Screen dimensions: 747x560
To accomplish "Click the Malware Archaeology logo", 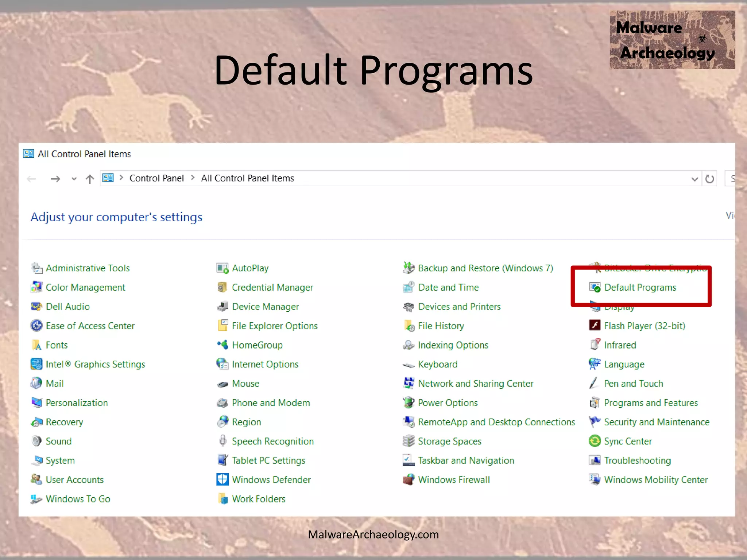I will (672, 40).
